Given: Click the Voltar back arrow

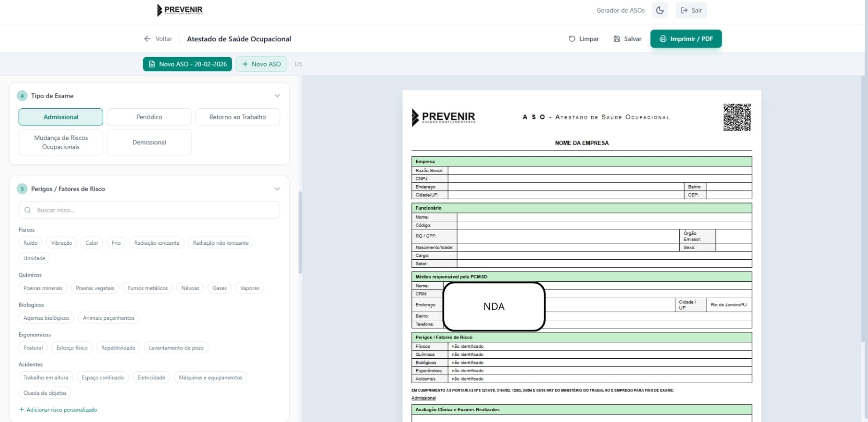Looking at the screenshot, I should click(x=148, y=38).
